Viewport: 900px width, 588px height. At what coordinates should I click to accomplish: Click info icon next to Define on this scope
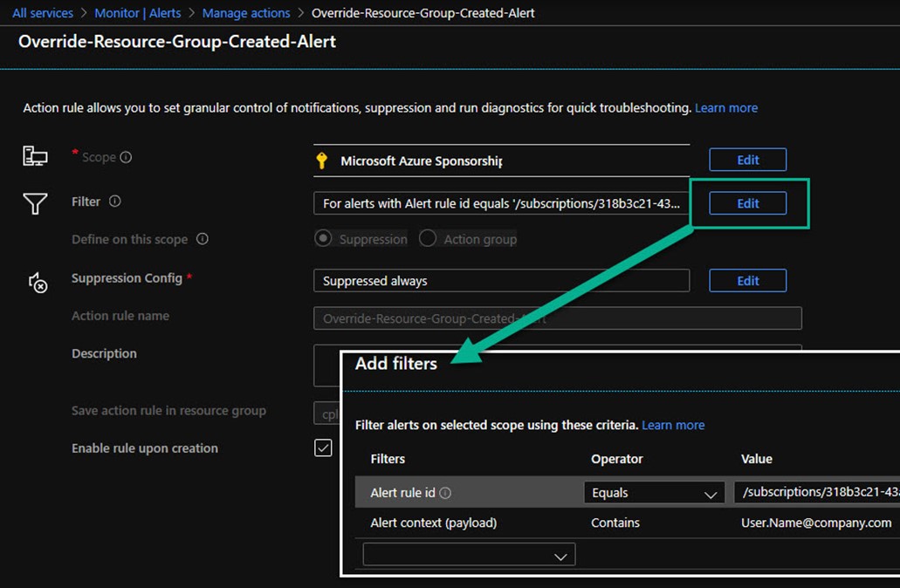[203, 239]
